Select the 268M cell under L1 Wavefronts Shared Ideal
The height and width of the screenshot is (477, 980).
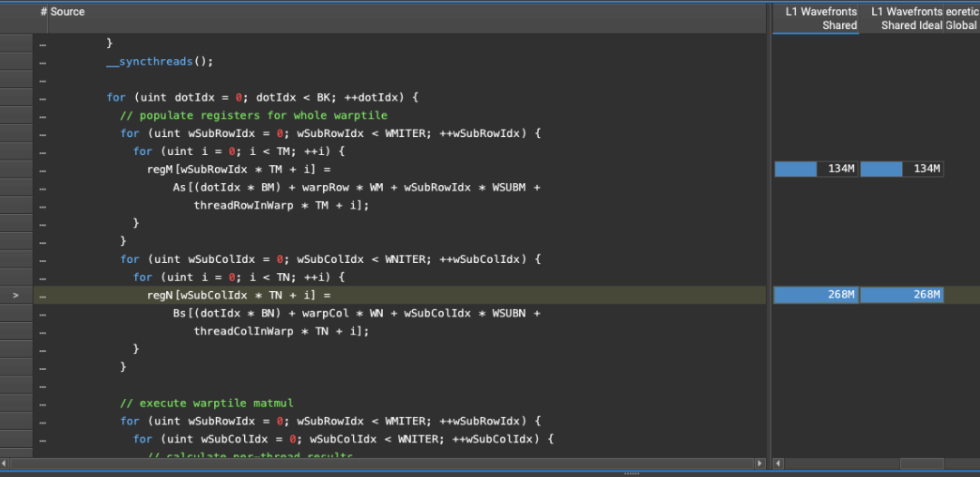click(901, 296)
